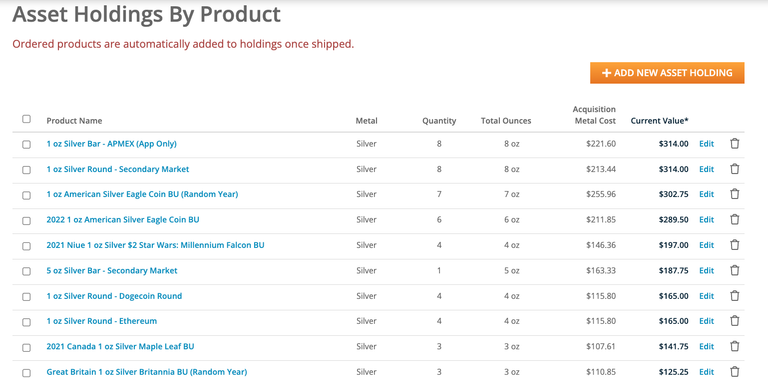This screenshot has width=768, height=392.
Task: Select the Random Year Silver Eagle checkbox
Action: (x=26, y=195)
